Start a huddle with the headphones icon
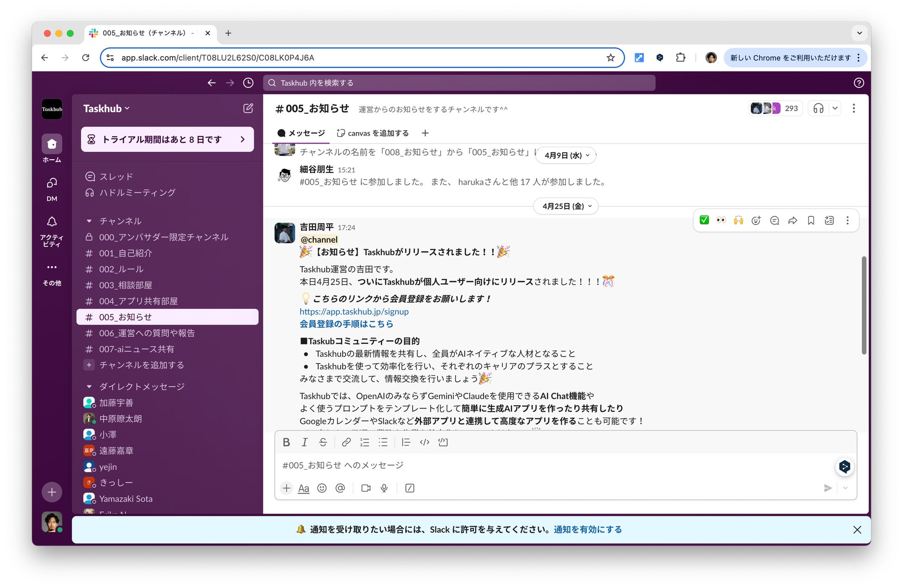Viewport: 903px width, 588px height. [818, 108]
